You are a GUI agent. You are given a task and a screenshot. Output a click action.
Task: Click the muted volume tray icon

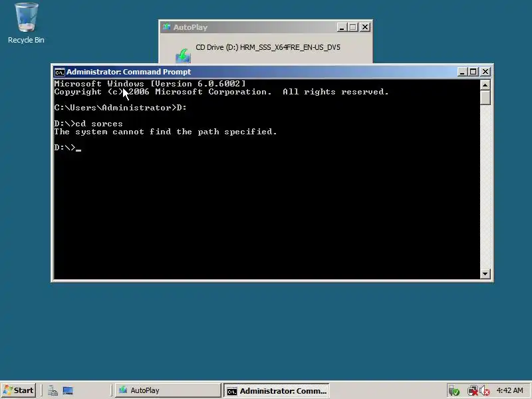point(485,391)
